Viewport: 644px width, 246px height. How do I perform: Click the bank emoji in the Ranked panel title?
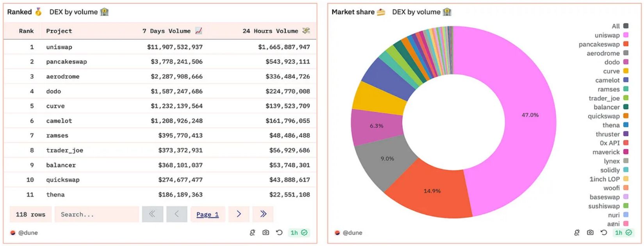point(104,12)
